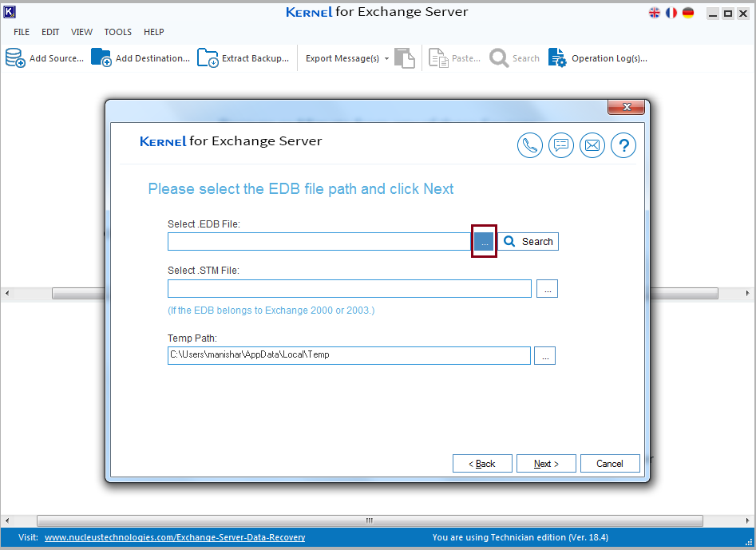Click the Add Destination folder icon
The image size is (756, 550).
(101, 57)
